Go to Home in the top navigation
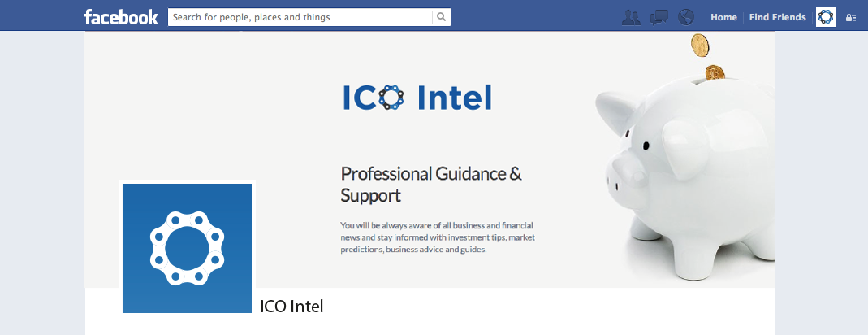868x335 pixels. click(723, 17)
